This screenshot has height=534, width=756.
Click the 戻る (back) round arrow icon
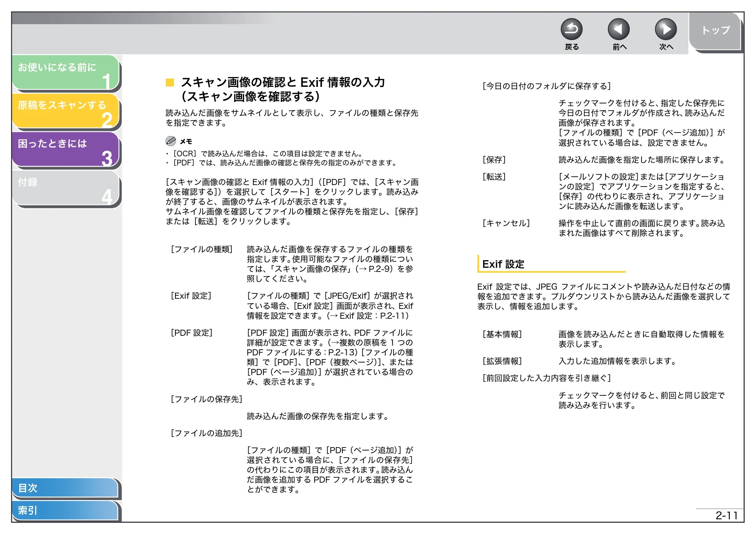click(x=571, y=29)
